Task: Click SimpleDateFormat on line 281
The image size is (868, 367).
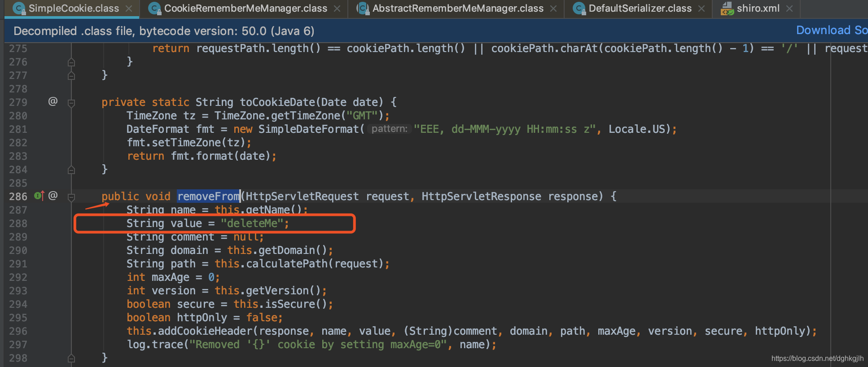Action: 309,129
